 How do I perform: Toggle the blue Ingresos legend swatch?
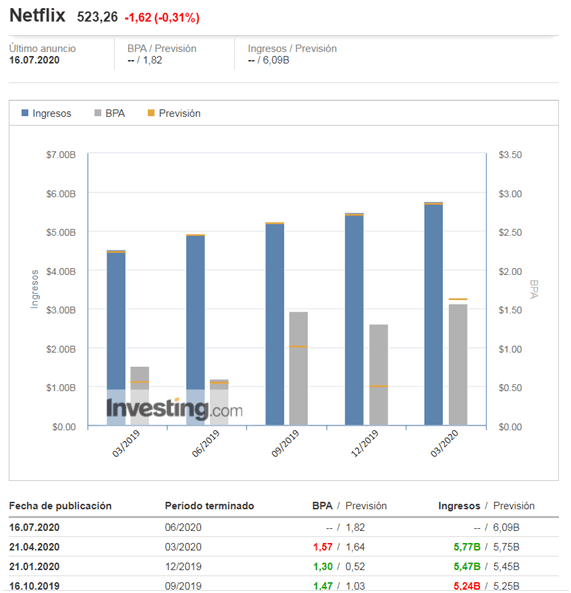point(25,113)
